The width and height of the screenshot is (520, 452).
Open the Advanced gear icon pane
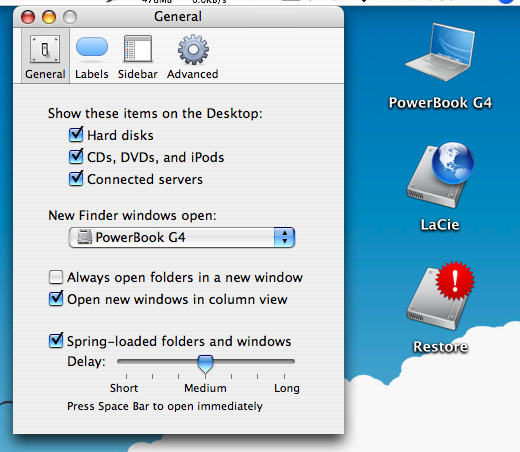click(x=193, y=49)
